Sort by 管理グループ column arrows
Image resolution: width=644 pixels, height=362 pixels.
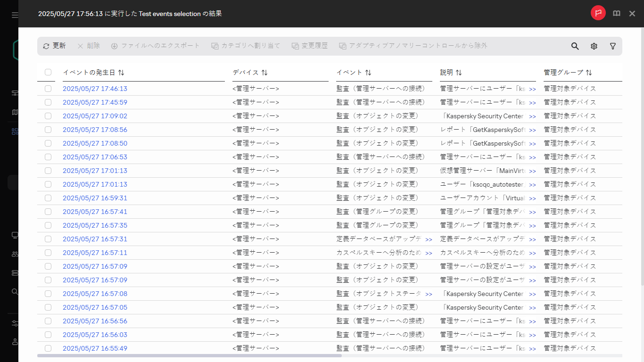tap(589, 73)
